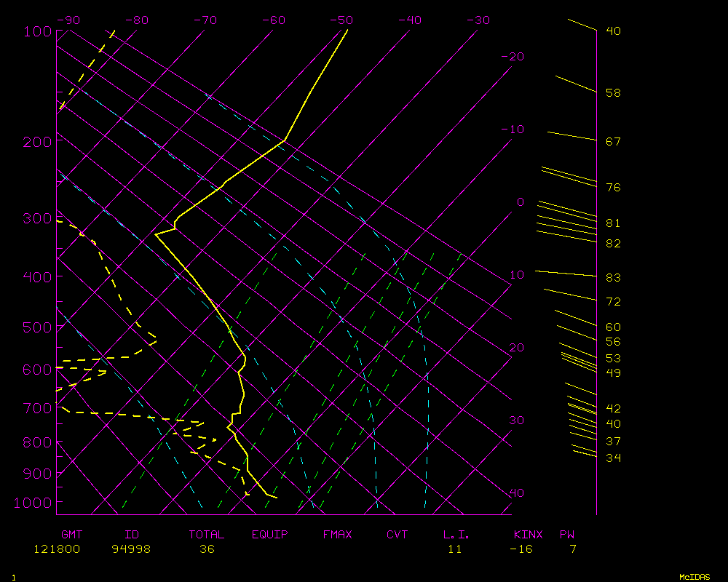This screenshot has width=728, height=582.
Task: Select the wind speed value 83
Action: tap(613, 278)
